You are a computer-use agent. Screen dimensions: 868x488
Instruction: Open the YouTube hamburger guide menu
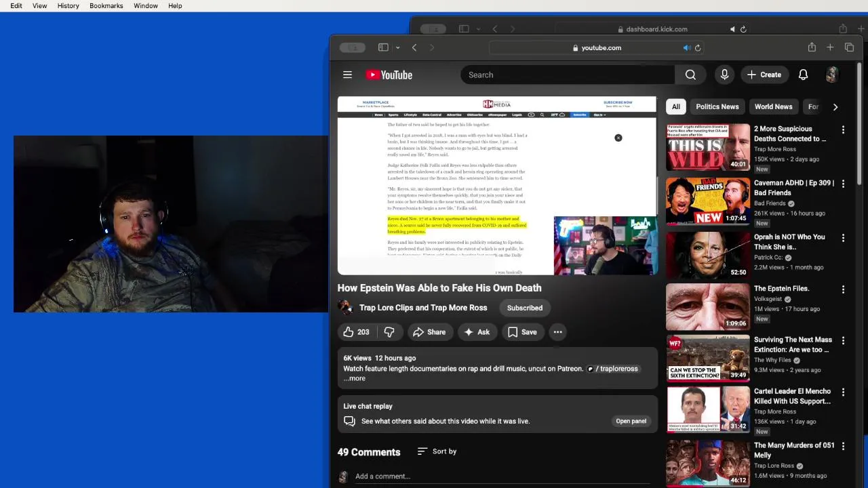(x=347, y=75)
